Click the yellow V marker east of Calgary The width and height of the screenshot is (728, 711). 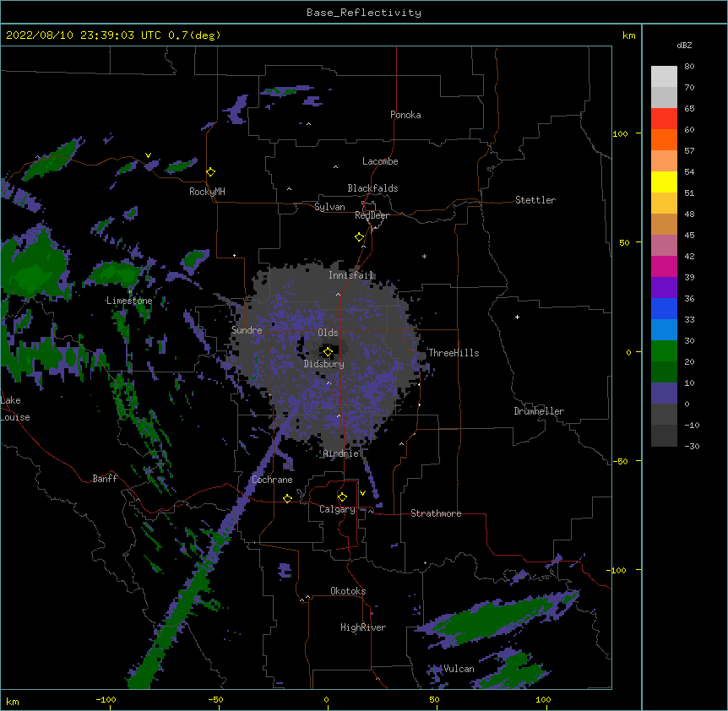(362, 493)
